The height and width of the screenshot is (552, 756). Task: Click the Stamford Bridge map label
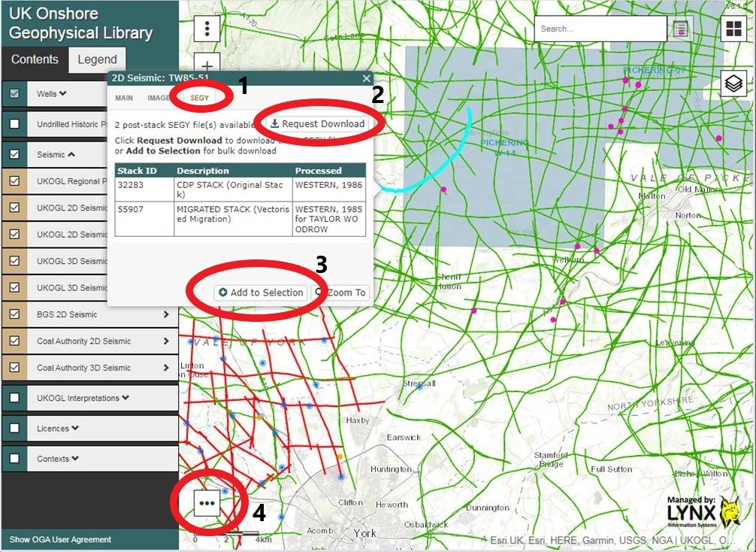coord(551,459)
